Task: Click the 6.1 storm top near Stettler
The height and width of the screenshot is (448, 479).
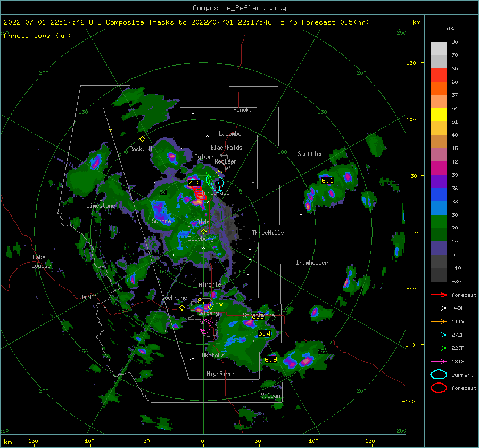Action: click(327, 181)
